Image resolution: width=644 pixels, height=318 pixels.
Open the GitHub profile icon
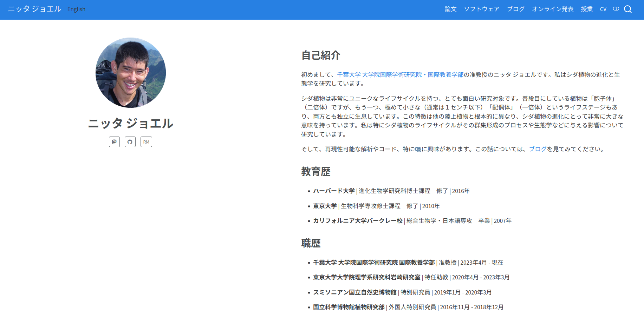(130, 142)
